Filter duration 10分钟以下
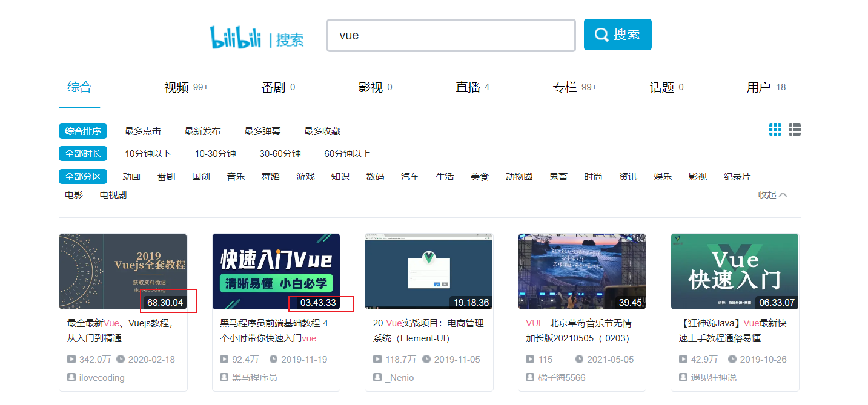 click(x=148, y=154)
